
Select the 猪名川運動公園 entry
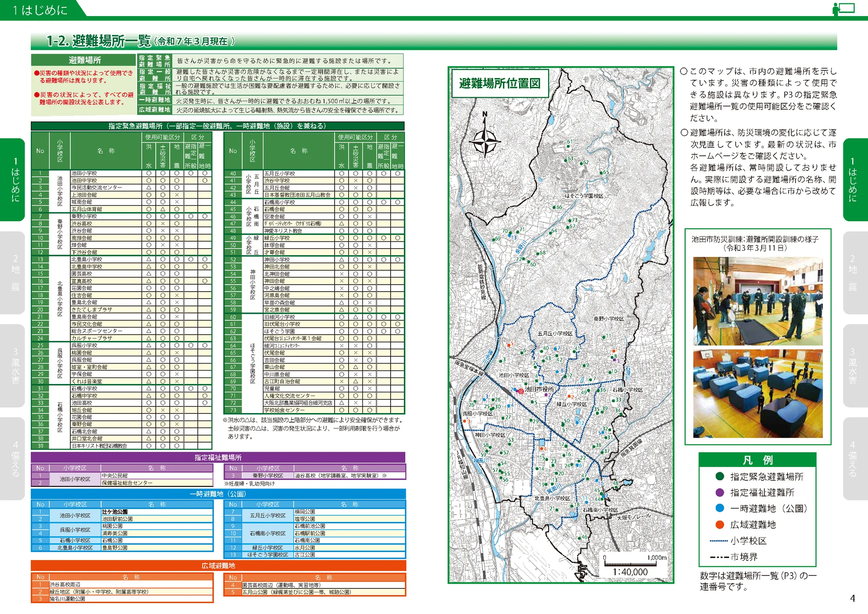68,599
